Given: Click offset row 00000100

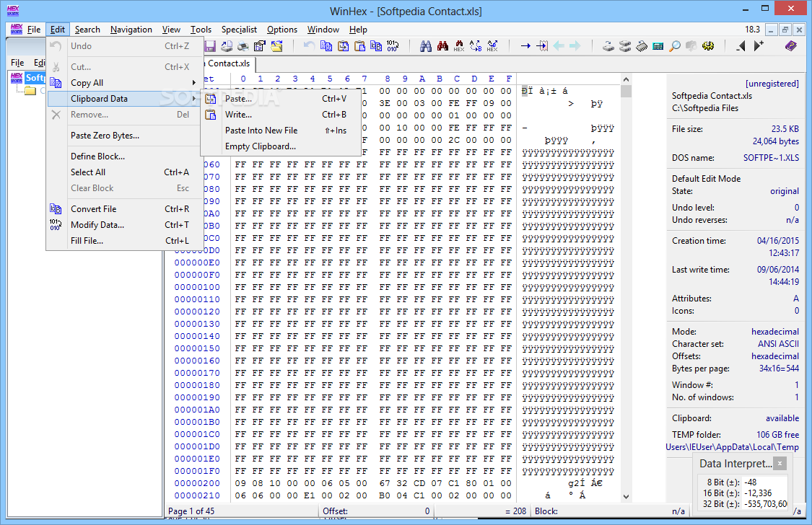Looking at the screenshot, I should coord(197,287).
